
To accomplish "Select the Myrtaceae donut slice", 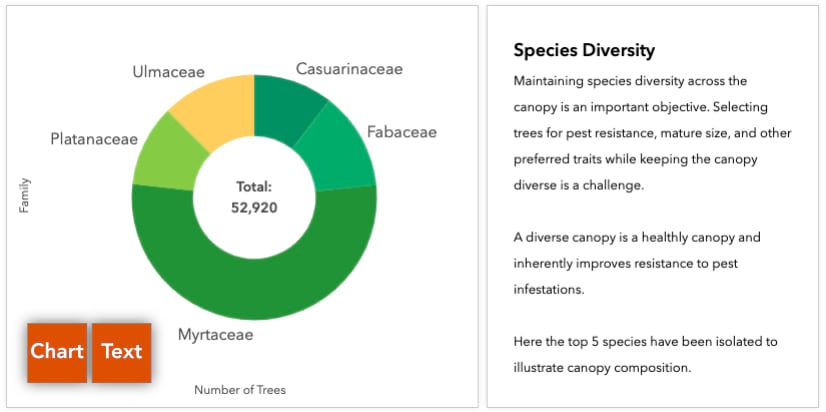I will tap(254, 287).
